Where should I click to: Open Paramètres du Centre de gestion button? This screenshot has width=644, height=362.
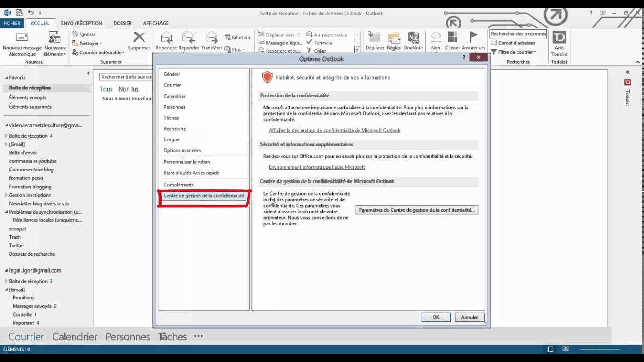tap(417, 210)
